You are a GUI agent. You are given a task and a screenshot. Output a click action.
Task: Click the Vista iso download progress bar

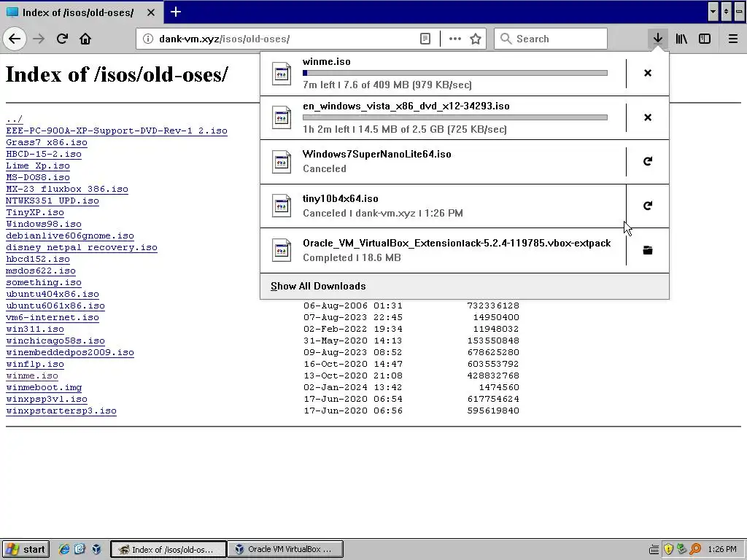pos(455,117)
